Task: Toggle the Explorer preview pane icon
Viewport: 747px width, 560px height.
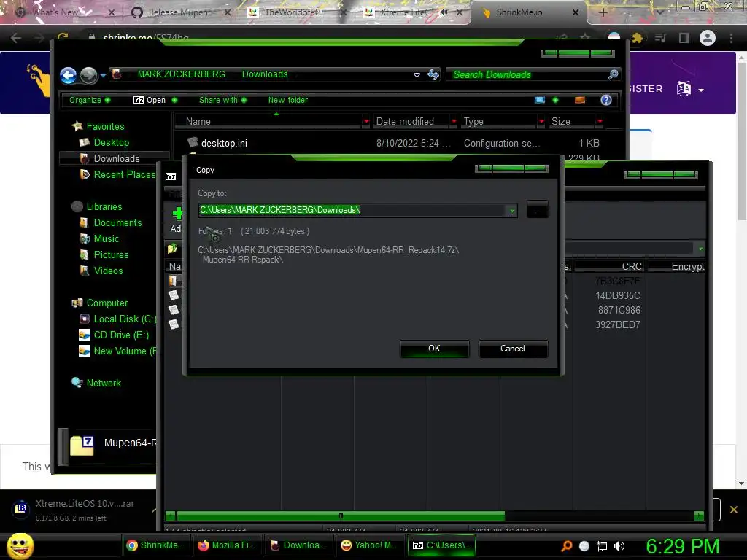Action: (x=580, y=100)
